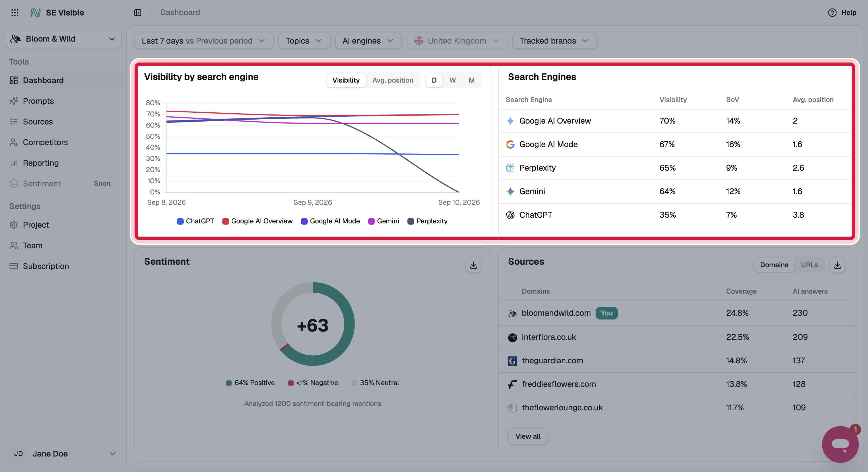868x472 pixels.
Task: Download the Sources table data
Action: pos(837,265)
